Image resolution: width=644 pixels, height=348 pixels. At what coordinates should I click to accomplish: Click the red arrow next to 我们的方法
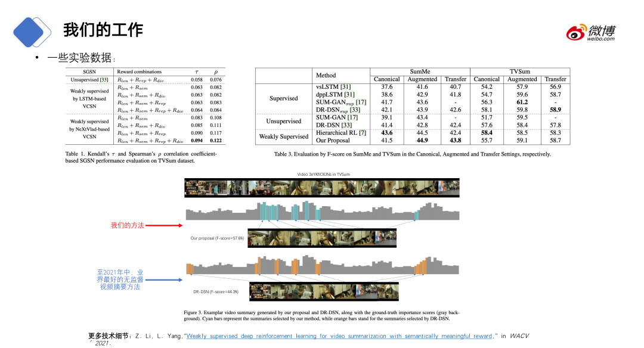[x=164, y=225]
